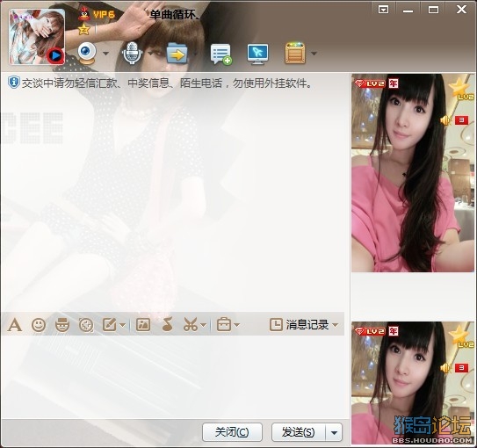Expand the screenshot options arrow
Viewport: 477px width, 448px height.
tap(204, 325)
